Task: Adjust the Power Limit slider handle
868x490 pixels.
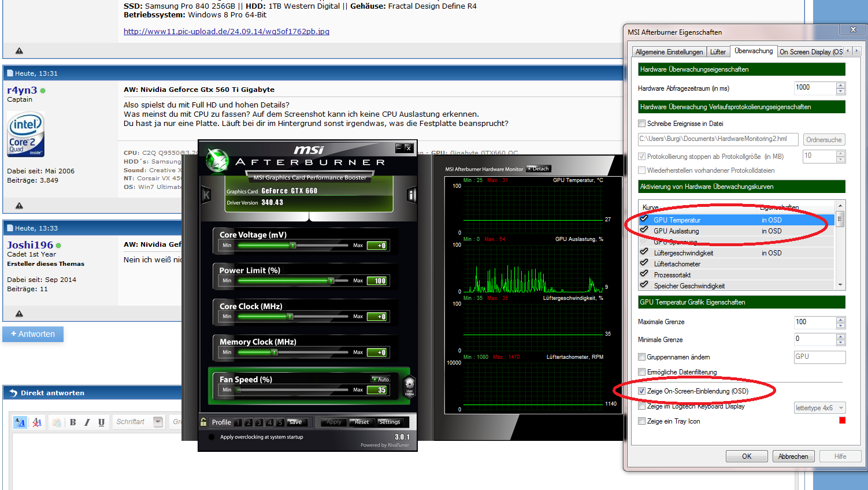Action: (331, 281)
